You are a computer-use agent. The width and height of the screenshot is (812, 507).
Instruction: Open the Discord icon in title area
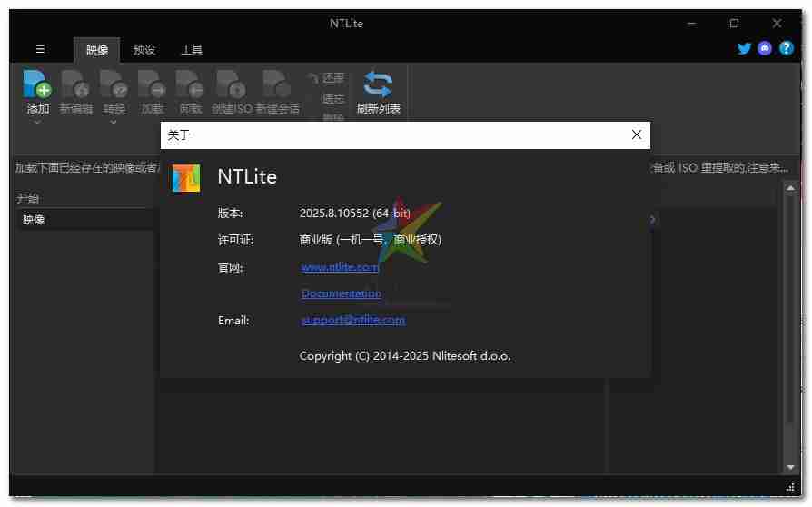(x=765, y=49)
